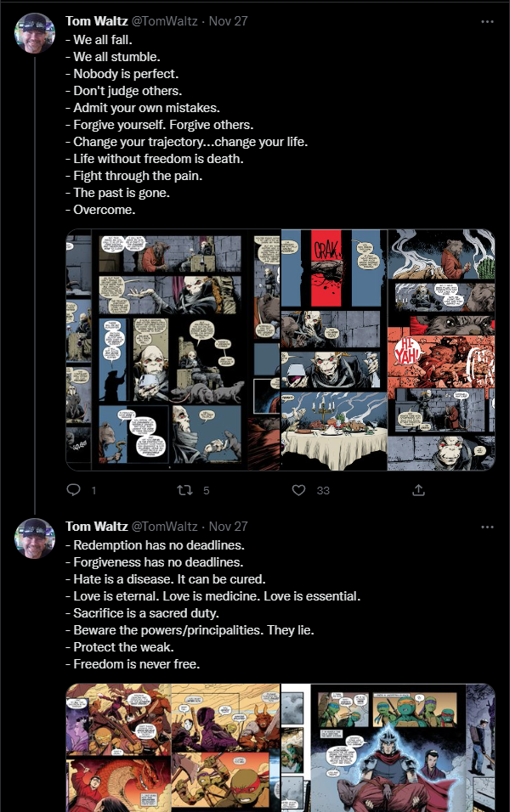Open Nov 27 timestamp of first tweet
Screen dimensions: 510x812
pyautogui.click(x=228, y=21)
